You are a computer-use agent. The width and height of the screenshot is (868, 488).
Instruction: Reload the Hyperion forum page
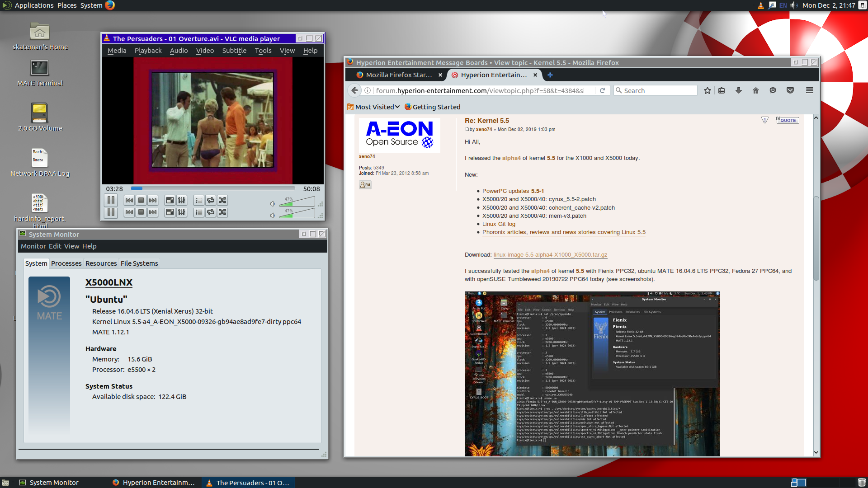602,90
